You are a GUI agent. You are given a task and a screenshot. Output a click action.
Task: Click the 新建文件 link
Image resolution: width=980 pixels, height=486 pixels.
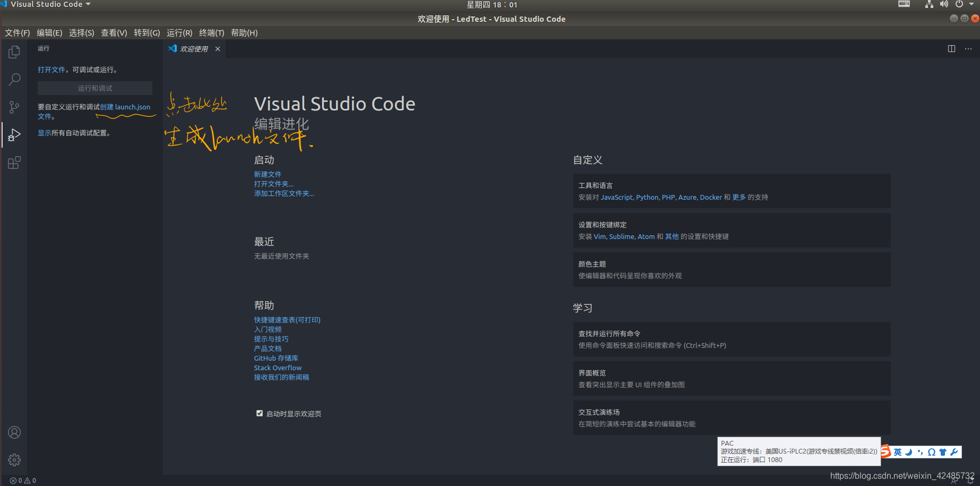coord(268,174)
